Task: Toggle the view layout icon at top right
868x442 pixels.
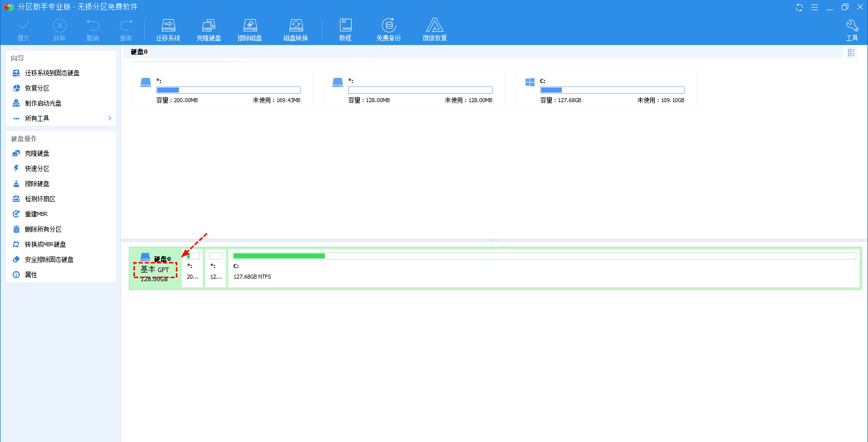Action: pyautogui.click(x=851, y=53)
